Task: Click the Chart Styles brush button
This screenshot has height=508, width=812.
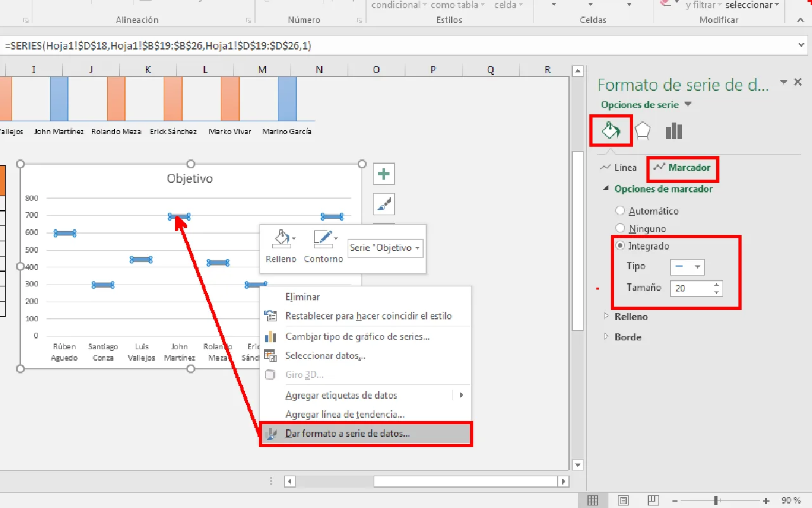Action: (x=384, y=204)
